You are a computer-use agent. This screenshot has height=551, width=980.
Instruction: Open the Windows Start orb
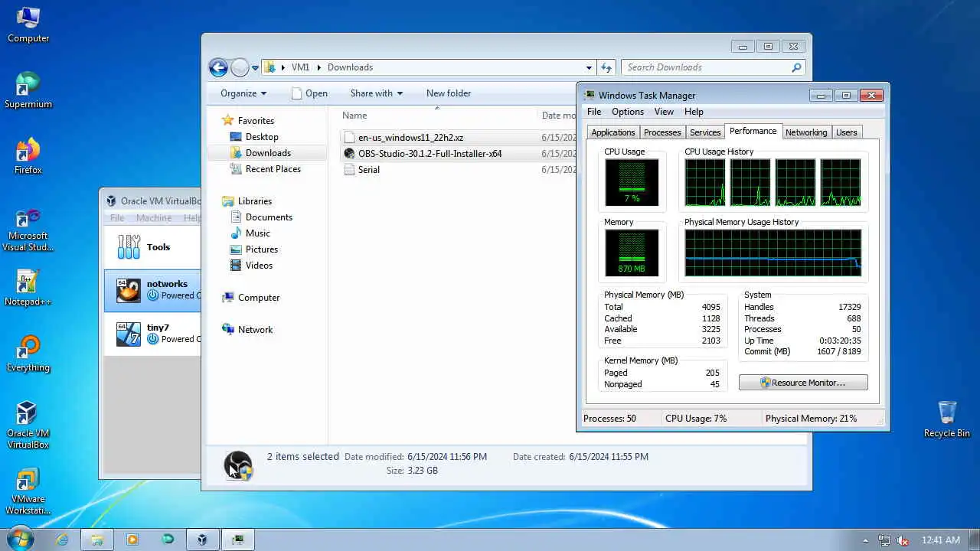[x=19, y=539]
